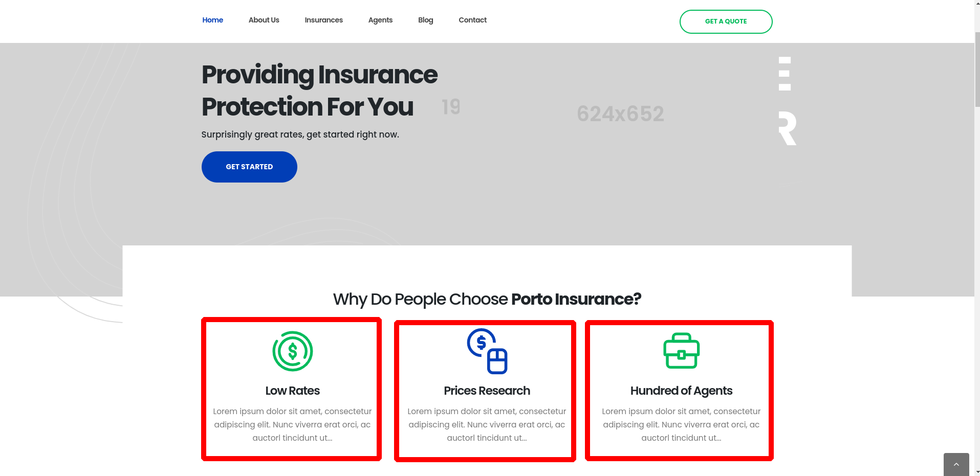Go to the Agents page link

point(380,20)
